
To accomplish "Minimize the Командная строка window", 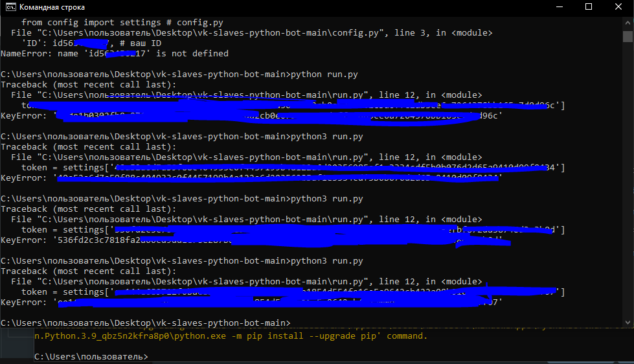I will pos(560,7).
